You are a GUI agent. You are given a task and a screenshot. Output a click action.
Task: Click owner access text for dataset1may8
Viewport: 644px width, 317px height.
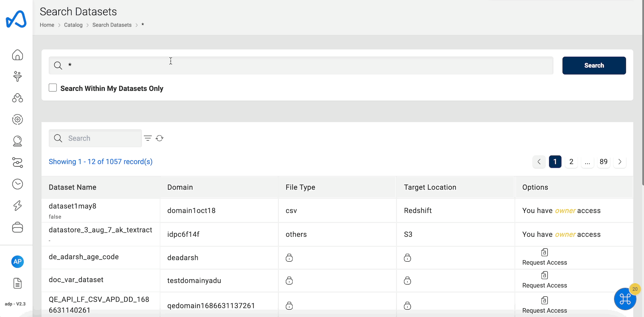561,211
